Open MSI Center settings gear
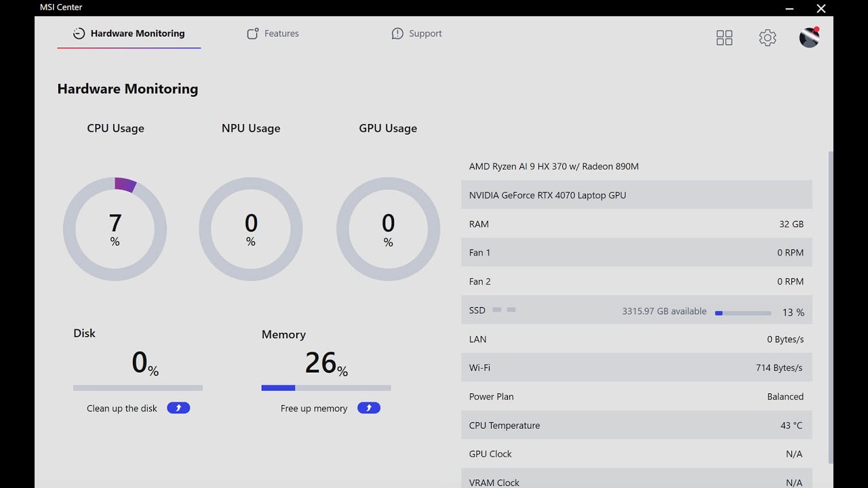The width and height of the screenshot is (868, 488). [x=768, y=38]
